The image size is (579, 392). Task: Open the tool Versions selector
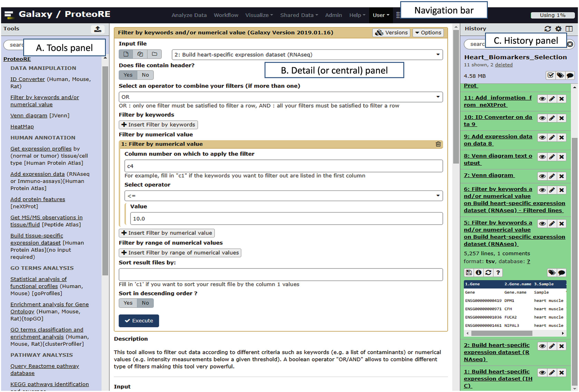pos(392,32)
